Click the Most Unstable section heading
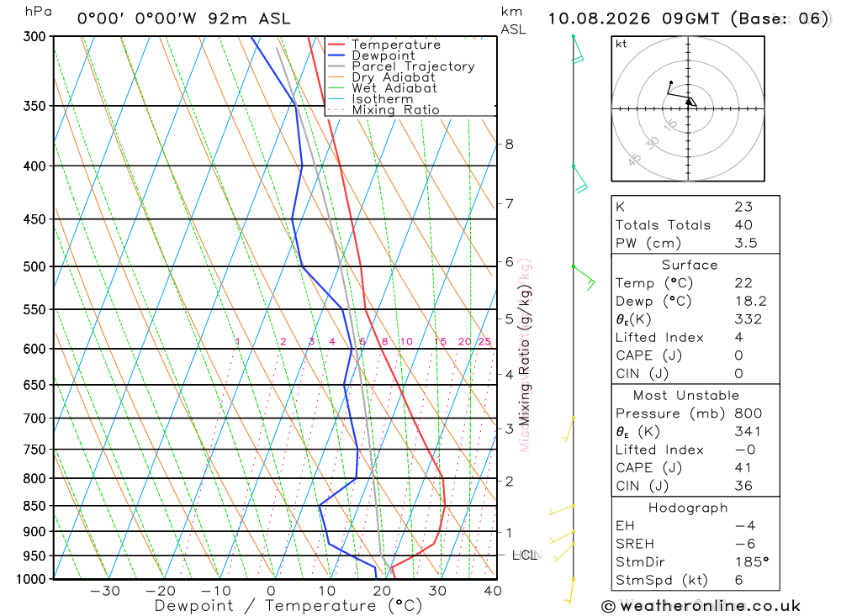Image resolution: width=841 pixels, height=616 pixels. [x=686, y=396]
